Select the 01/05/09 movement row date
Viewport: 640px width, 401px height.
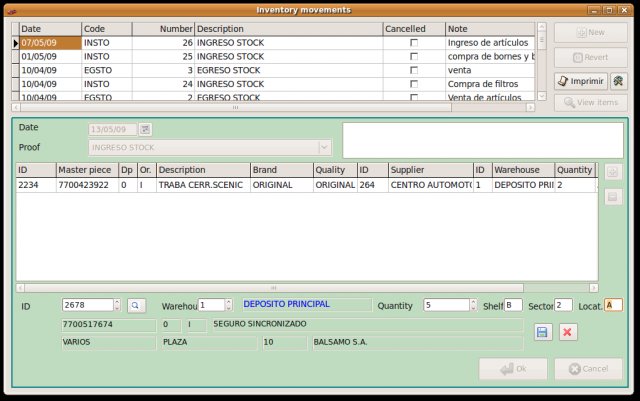click(x=51, y=56)
